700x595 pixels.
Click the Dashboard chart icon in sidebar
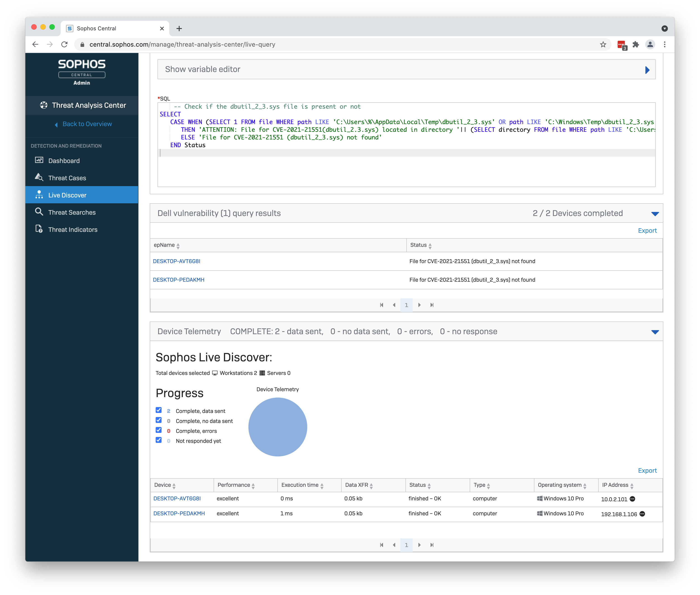39,160
